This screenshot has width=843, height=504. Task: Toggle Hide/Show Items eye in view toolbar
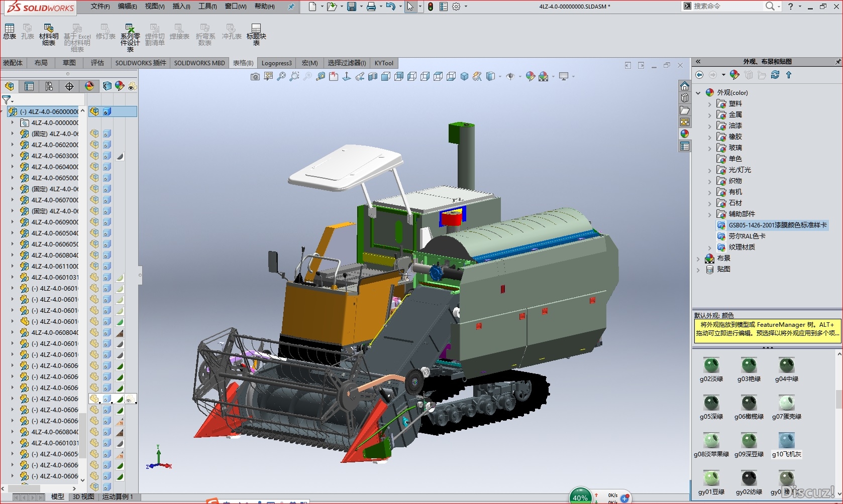[510, 76]
